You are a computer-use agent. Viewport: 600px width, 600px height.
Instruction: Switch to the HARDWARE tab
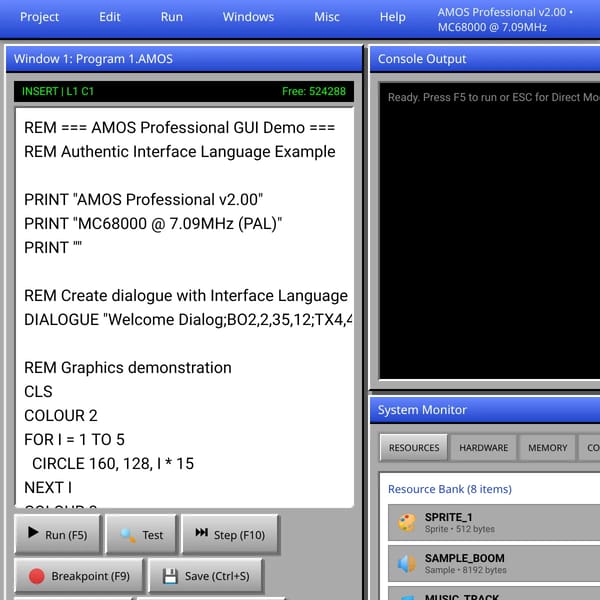point(483,447)
